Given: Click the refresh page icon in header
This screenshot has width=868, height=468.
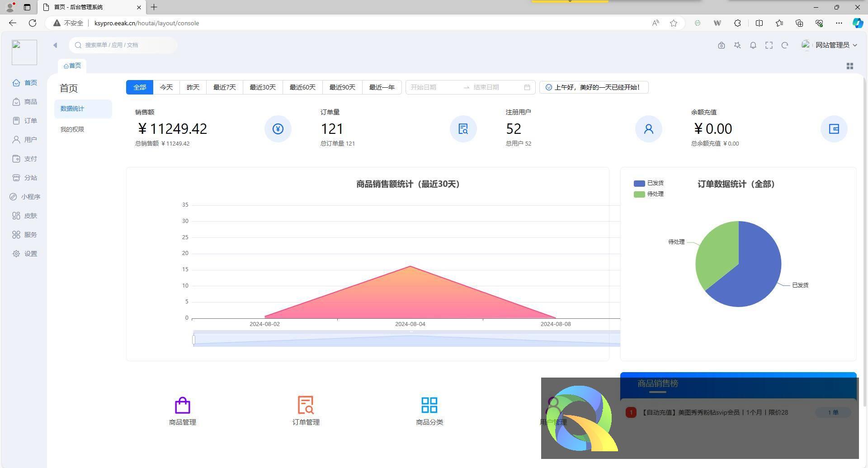Looking at the screenshot, I should pyautogui.click(x=785, y=45).
